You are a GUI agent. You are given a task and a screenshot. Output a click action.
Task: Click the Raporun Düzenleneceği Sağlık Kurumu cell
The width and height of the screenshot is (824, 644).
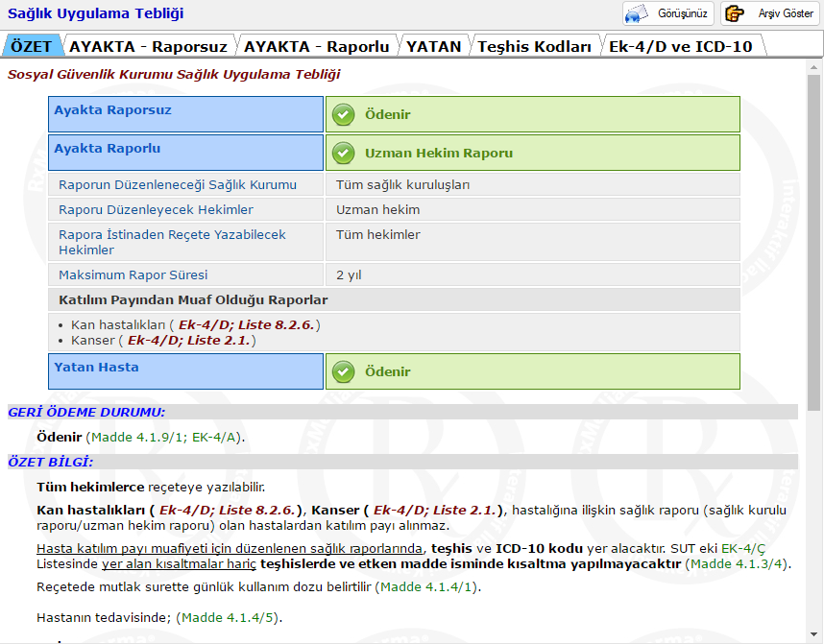coord(185,185)
